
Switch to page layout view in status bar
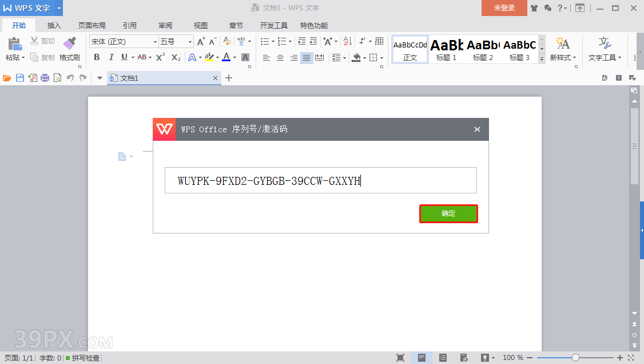[422, 358]
